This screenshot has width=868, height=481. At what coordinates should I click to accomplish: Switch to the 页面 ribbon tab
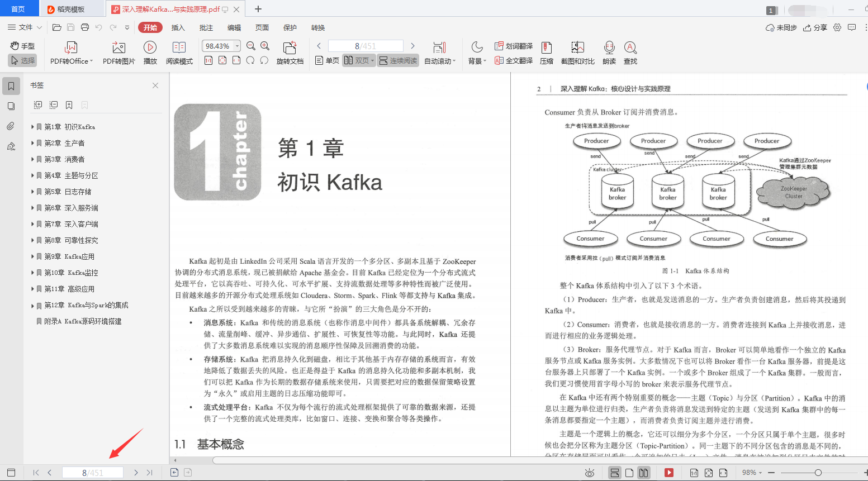(x=262, y=27)
